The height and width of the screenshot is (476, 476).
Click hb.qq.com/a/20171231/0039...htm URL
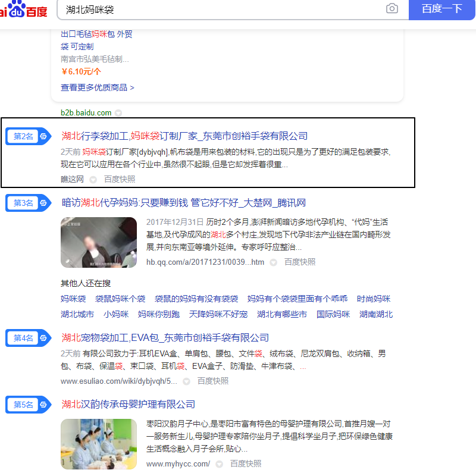tap(205, 262)
